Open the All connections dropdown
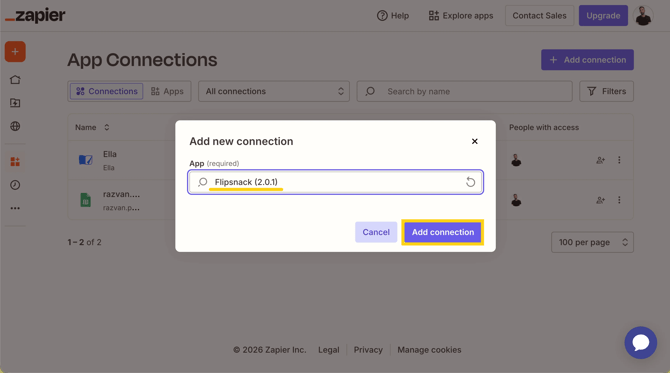 pos(274,91)
